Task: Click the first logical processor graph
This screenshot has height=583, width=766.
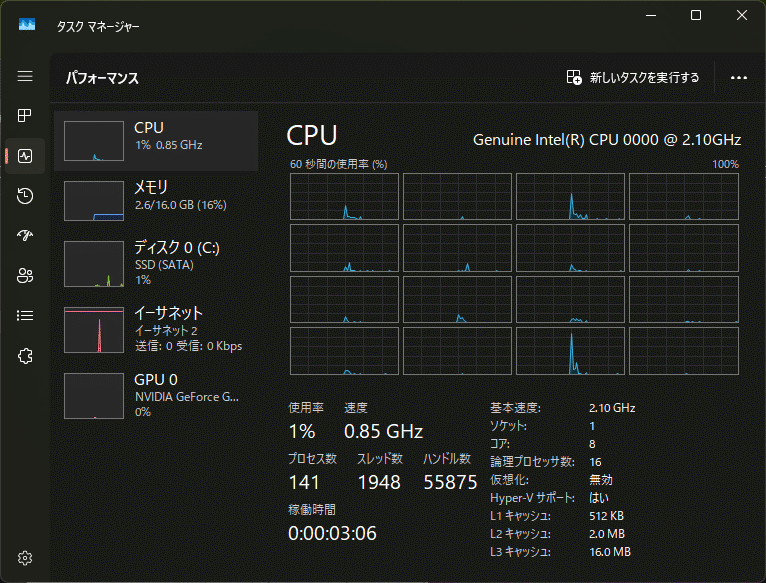Action: [344, 196]
